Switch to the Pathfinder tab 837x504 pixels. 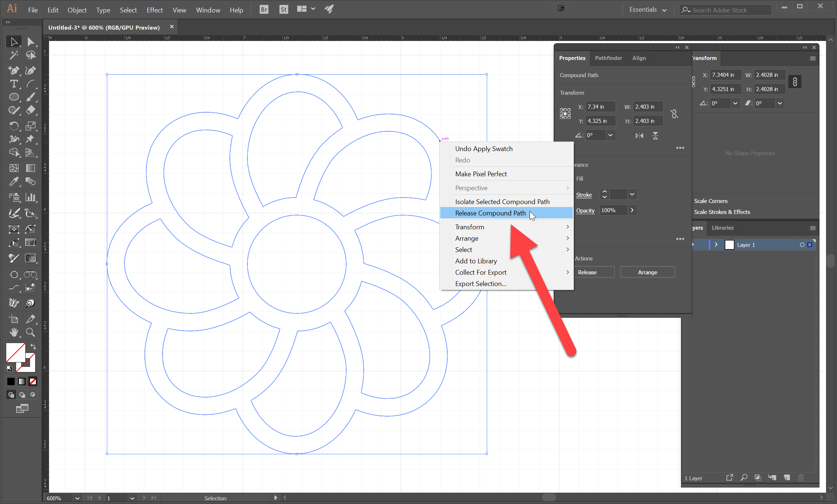(608, 58)
